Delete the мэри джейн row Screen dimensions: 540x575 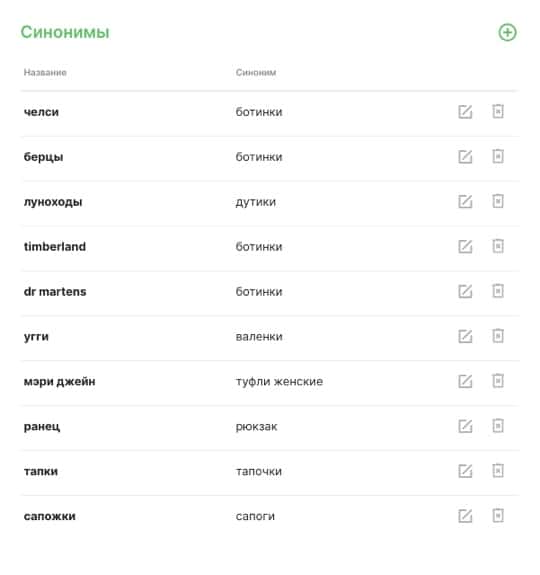click(498, 381)
